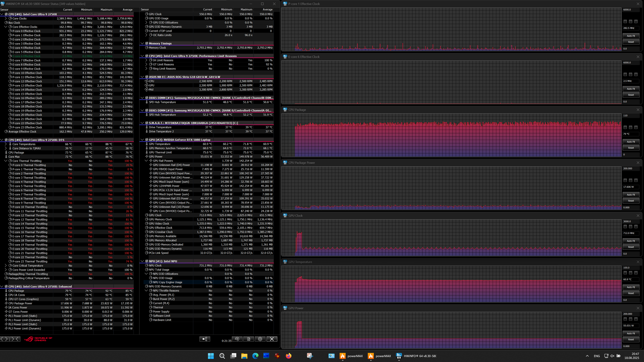Click the X close-sensors icon beside settings gear
Screen dimensions: 644x362
[272, 339]
